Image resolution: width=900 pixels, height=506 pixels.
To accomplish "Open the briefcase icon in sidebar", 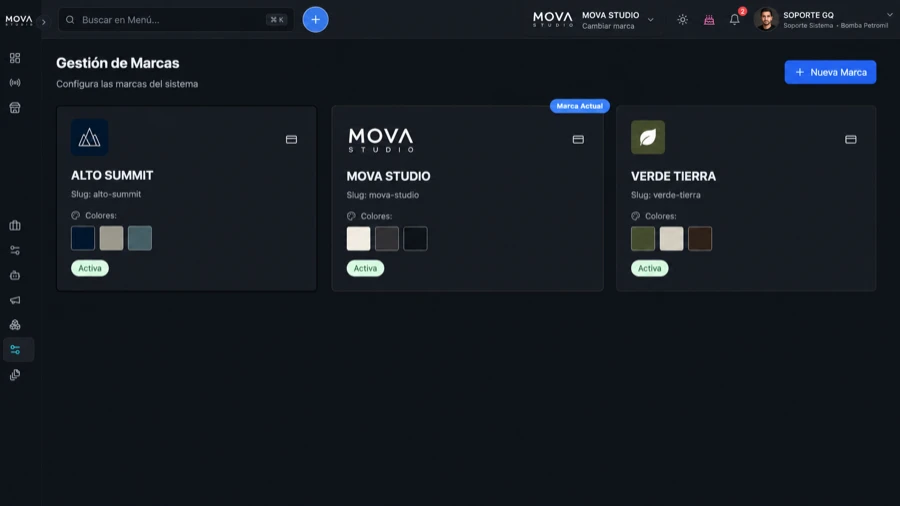I will pos(15,225).
